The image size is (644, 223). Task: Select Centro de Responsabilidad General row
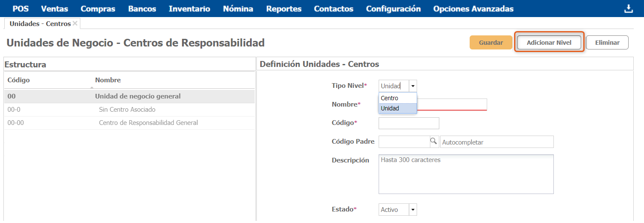click(x=129, y=123)
